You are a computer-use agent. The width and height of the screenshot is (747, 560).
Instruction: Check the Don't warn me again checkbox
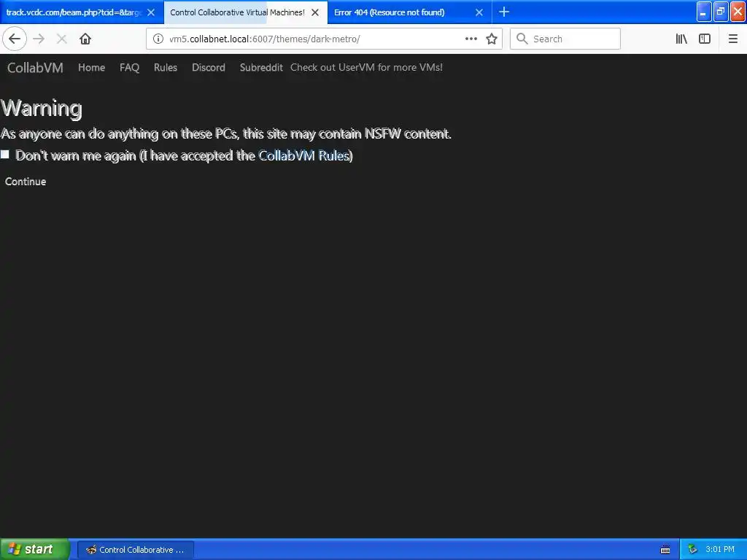tap(5, 154)
